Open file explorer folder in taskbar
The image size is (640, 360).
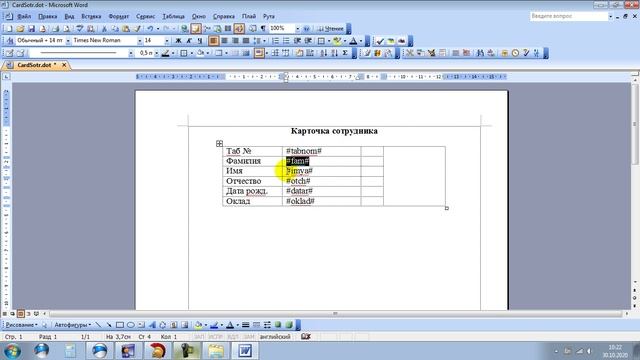click(216, 351)
